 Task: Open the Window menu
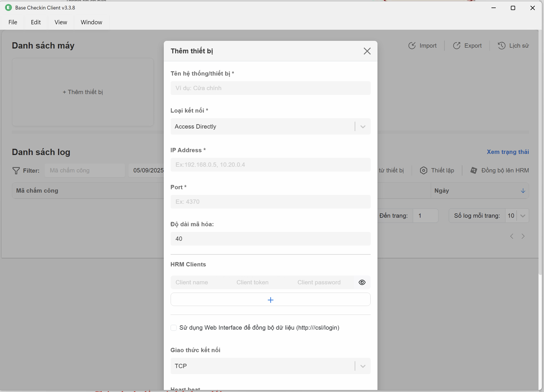point(91,22)
